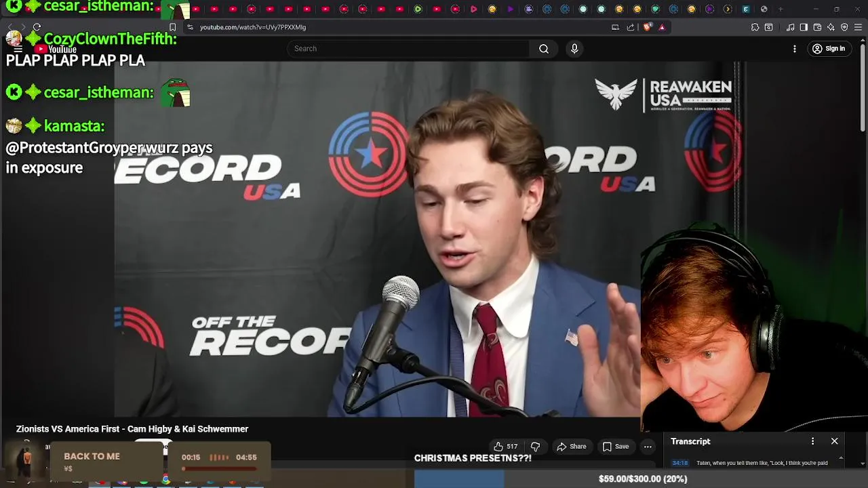
Task: Click the Share button under the video
Action: [x=571, y=447]
